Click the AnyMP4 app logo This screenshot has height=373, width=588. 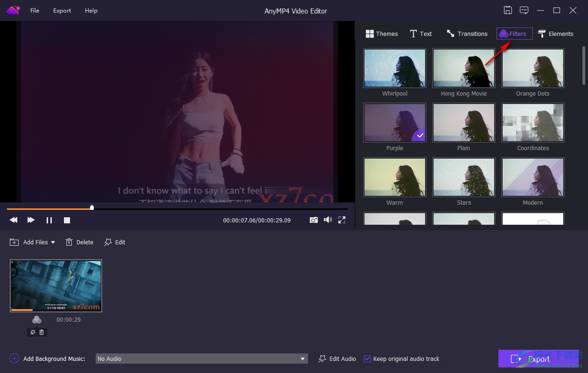click(x=13, y=10)
